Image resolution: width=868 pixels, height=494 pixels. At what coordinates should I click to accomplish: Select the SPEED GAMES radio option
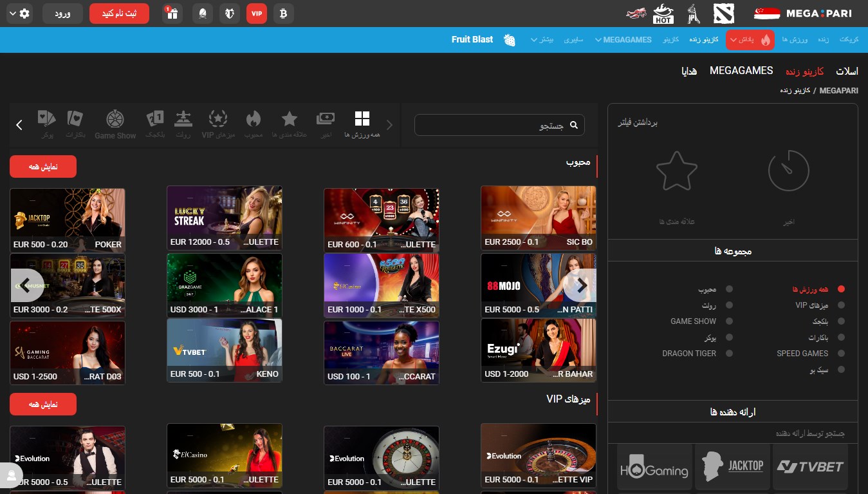click(841, 353)
